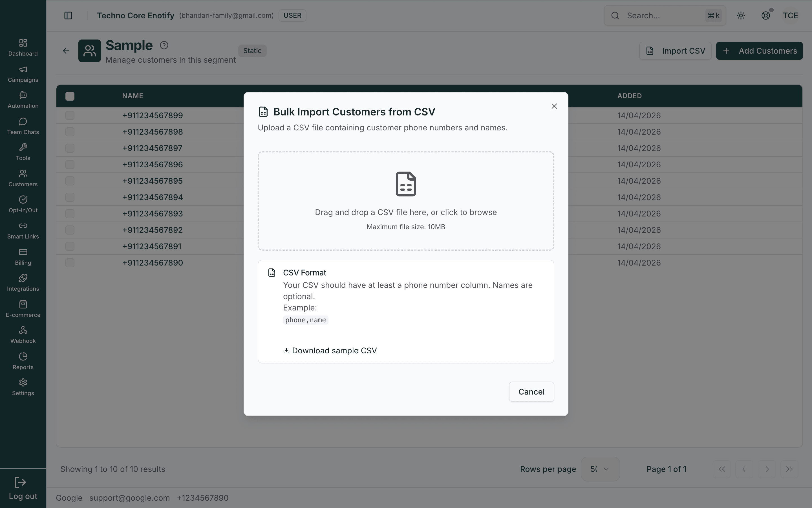
Task: Open the support lifebuoy icon
Action: [x=766, y=16]
